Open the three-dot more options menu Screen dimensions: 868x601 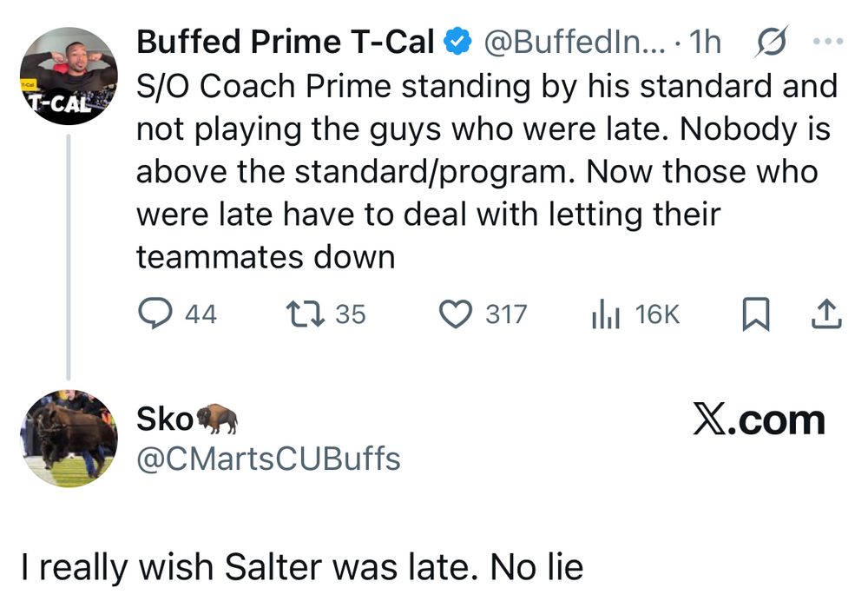[825, 43]
